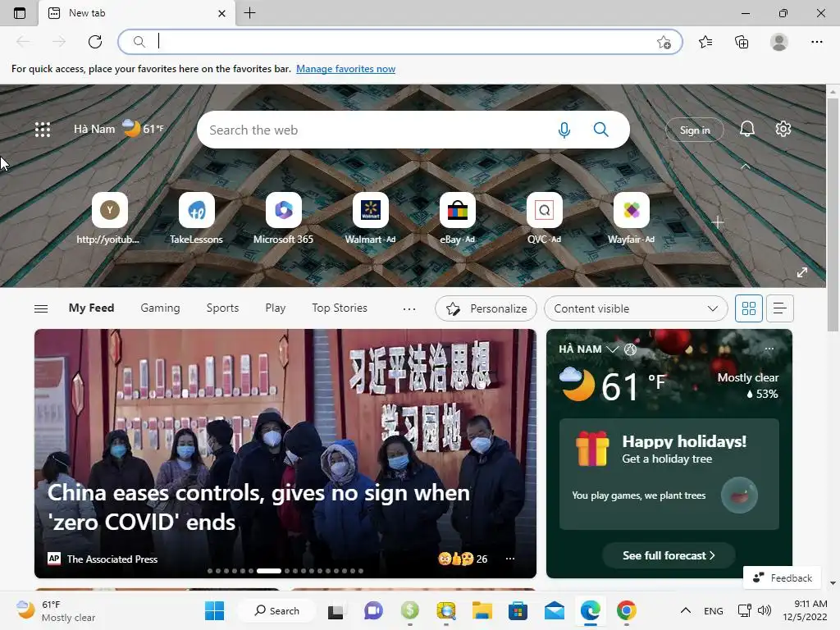Click the Sign in button

pyautogui.click(x=695, y=130)
